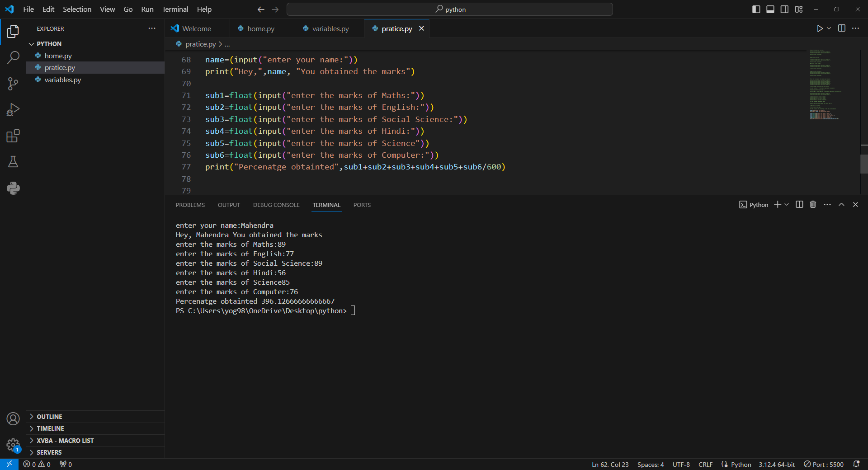Open variables.py from the Explorer tree
This screenshot has width=868, height=470.
point(95,80)
